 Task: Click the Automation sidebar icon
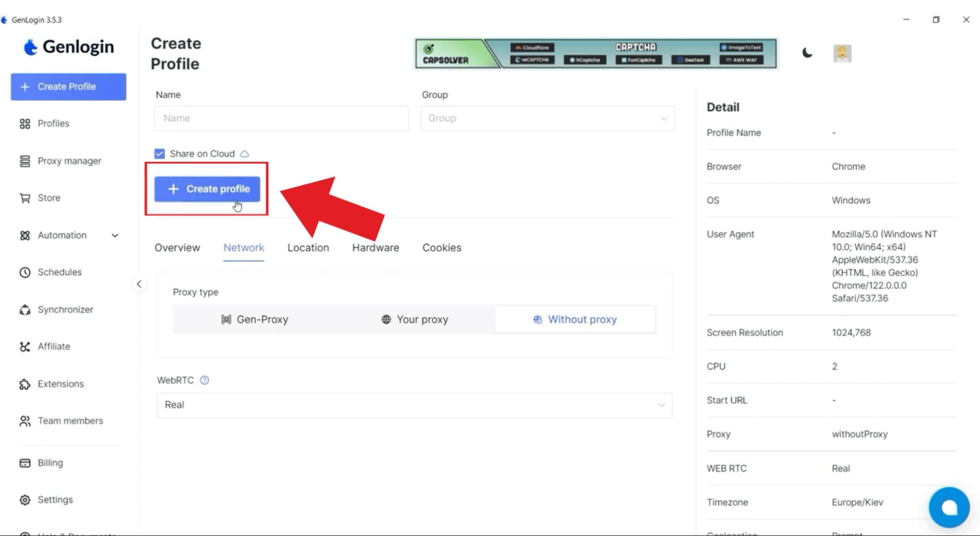pyautogui.click(x=25, y=236)
